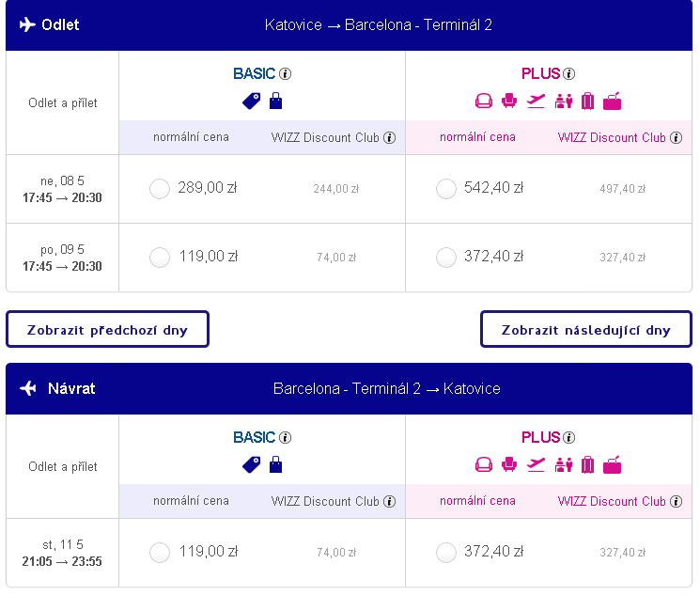Image resolution: width=700 pixels, height=595 pixels.
Task: Select 372,40 zł PLUS return fare on st, 11 5
Action: click(x=446, y=553)
